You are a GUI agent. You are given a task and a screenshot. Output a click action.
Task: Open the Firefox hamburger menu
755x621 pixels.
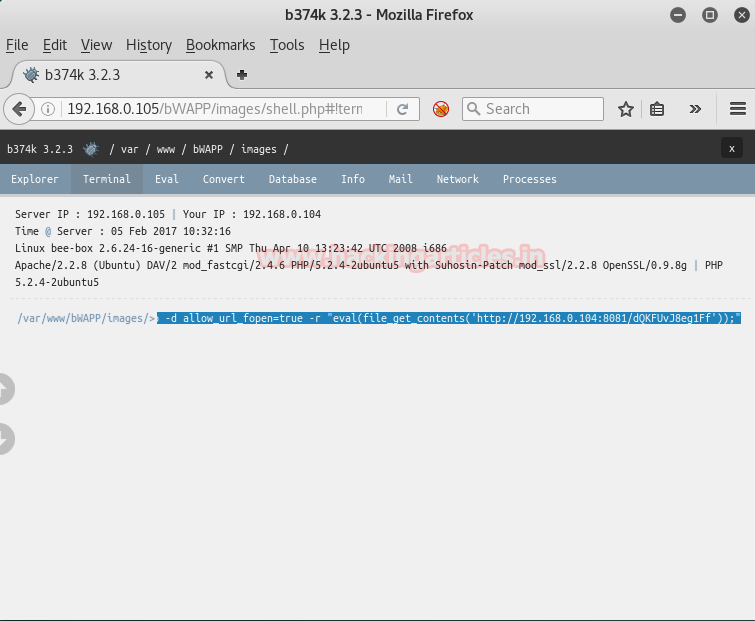738,109
